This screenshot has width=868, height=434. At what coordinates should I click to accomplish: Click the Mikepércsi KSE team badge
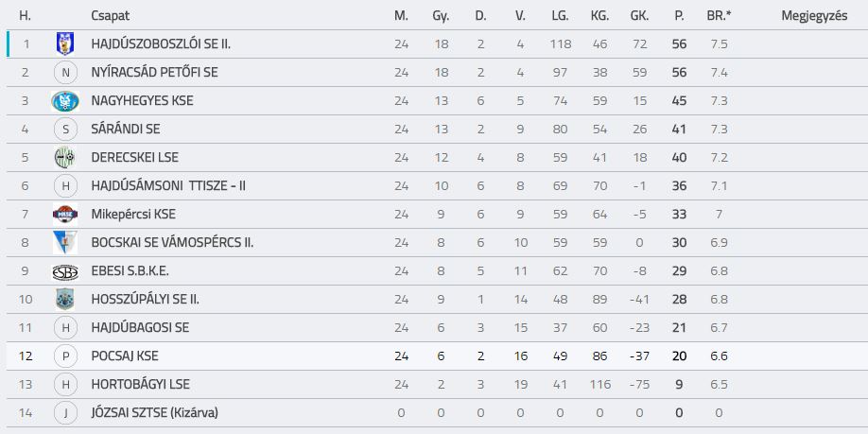pyautogui.click(x=65, y=215)
